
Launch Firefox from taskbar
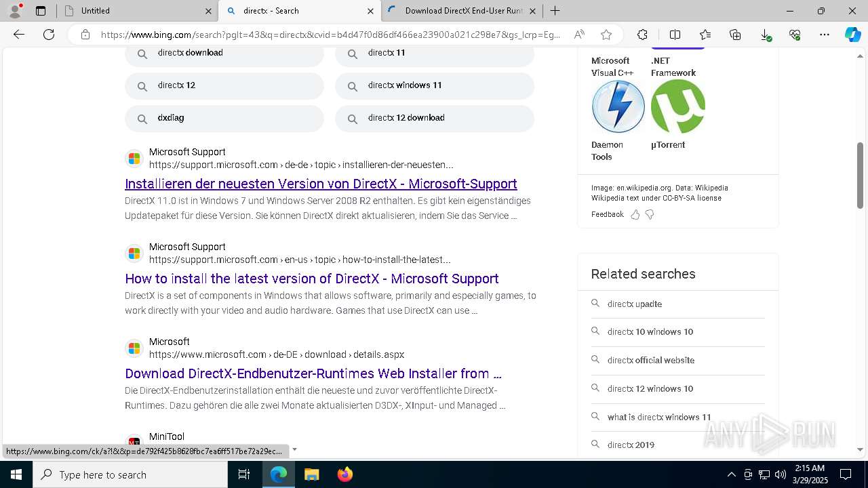coord(344,474)
